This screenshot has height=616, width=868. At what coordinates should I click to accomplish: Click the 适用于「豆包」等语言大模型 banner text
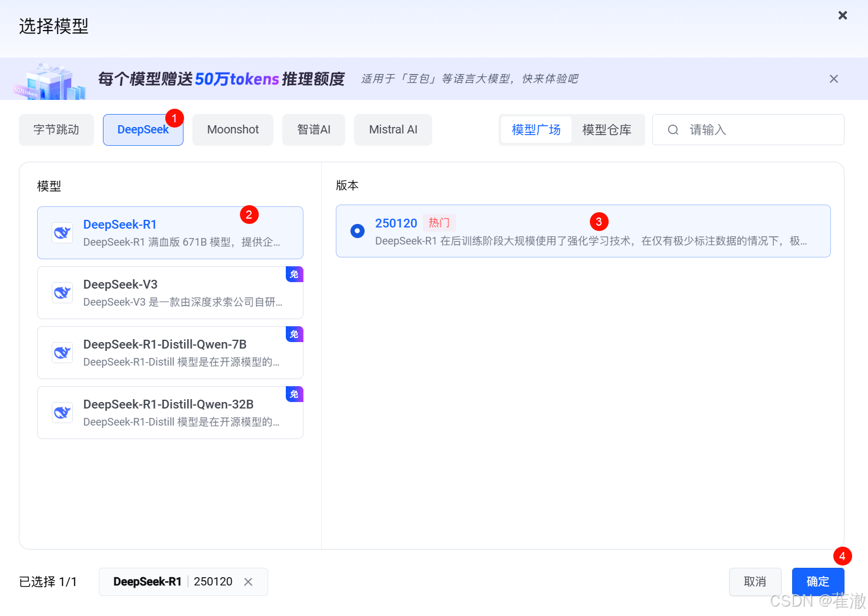tap(470, 79)
